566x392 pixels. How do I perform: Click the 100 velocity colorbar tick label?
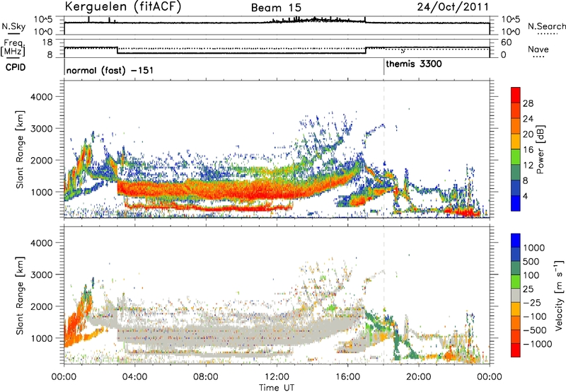pyautogui.click(x=531, y=275)
